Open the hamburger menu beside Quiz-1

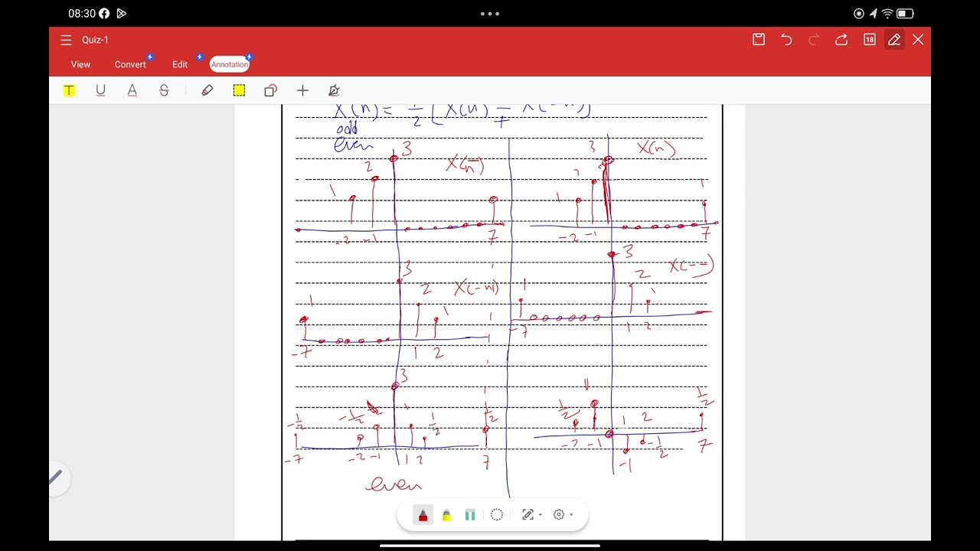66,40
